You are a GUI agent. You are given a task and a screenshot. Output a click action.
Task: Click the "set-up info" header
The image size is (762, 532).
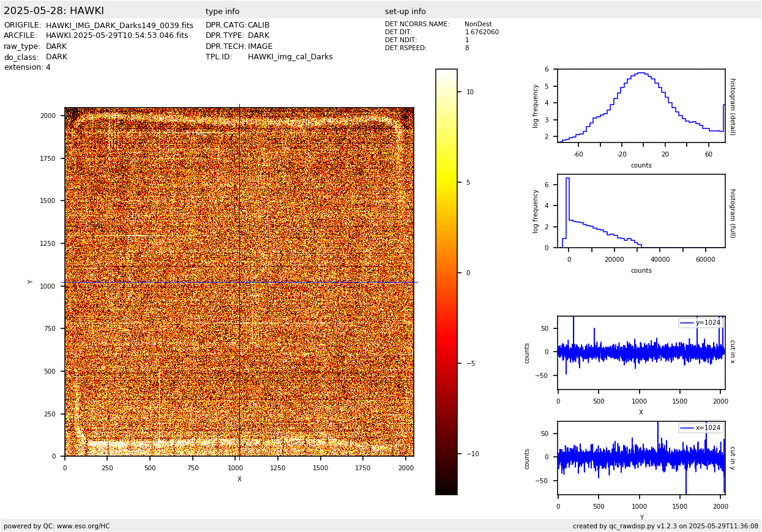(405, 12)
